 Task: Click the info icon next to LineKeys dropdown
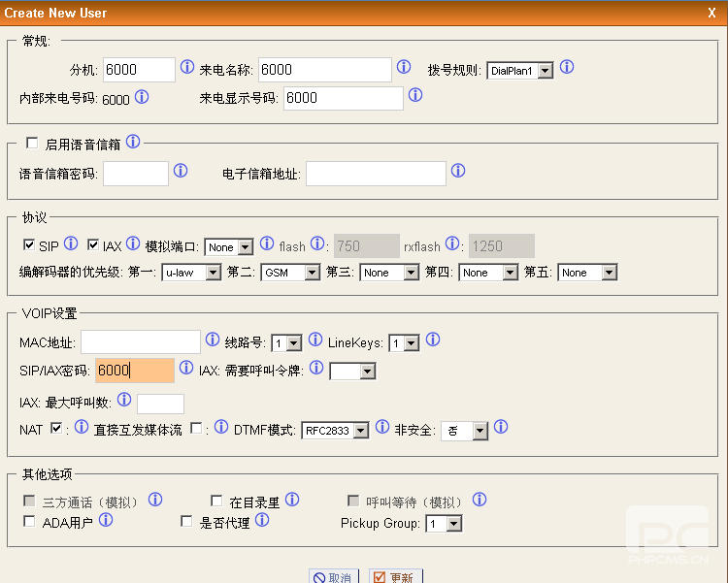[x=433, y=340]
